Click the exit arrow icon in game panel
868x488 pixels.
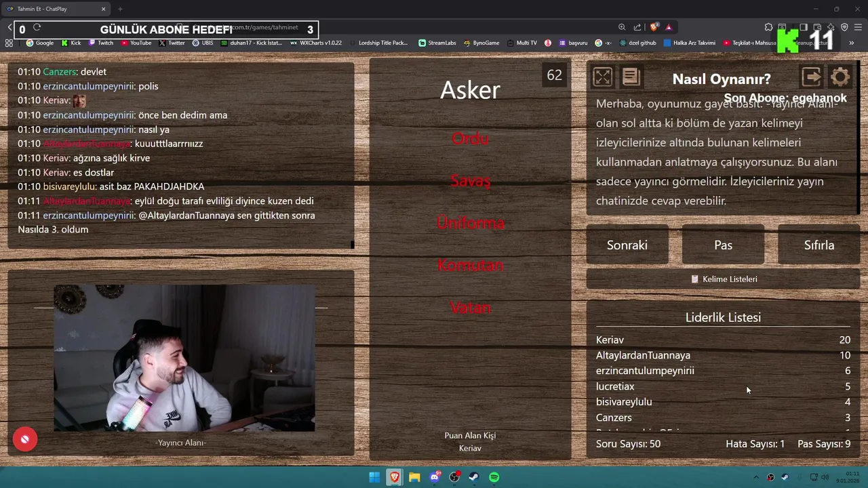pos(811,77)
